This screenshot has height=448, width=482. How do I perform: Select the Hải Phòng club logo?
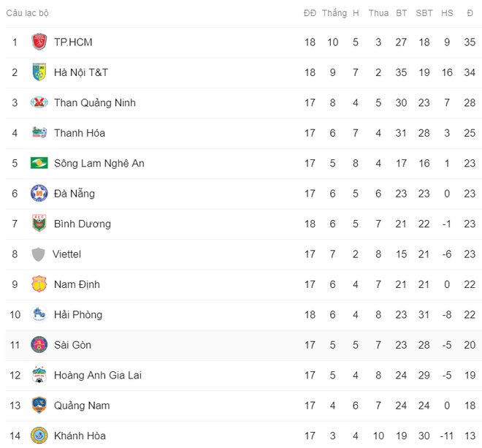pyautogui.click(x=39, y=314)
